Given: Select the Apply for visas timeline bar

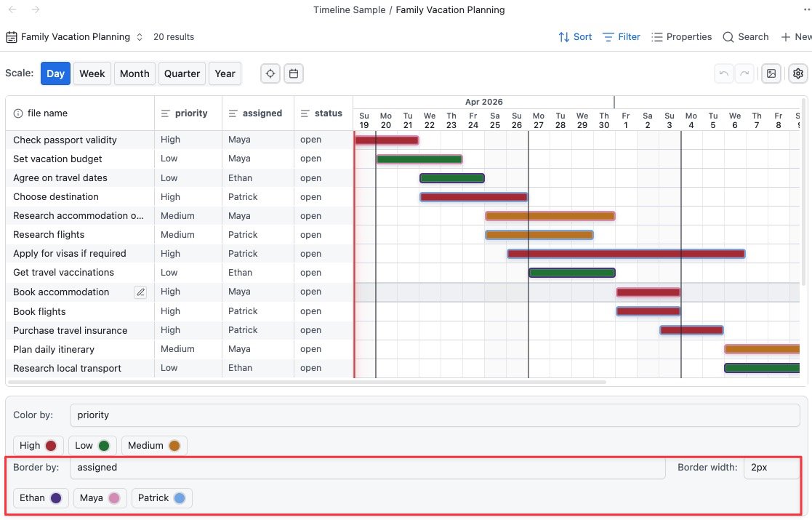Looking at the screenshot, I should click(x=627, y=254).
